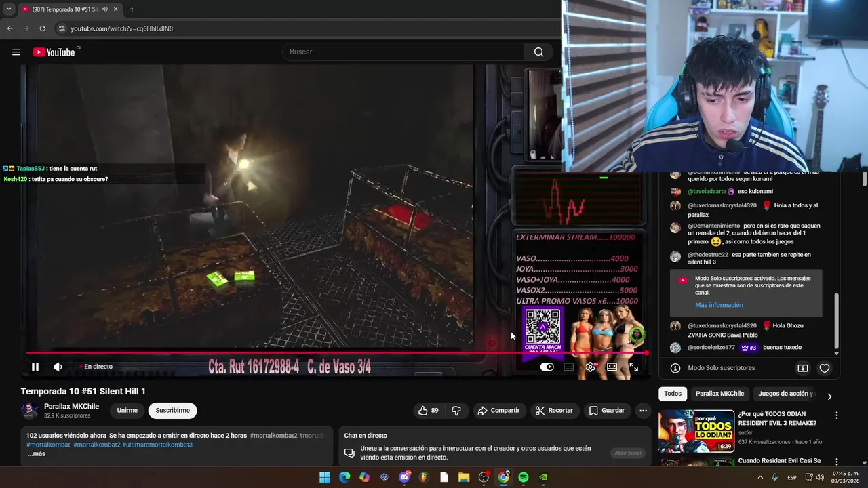Open more actions three-dot menu

pyautogui.click(x=643, y=410)
